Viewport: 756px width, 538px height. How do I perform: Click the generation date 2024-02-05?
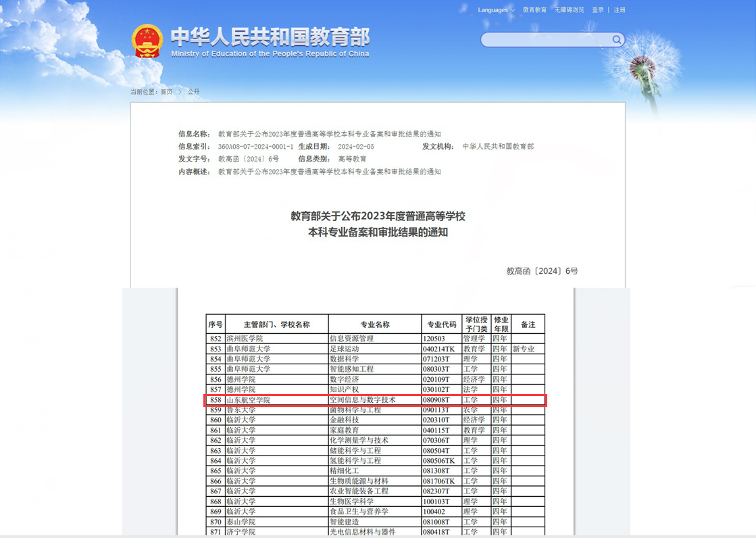[356, 146]
